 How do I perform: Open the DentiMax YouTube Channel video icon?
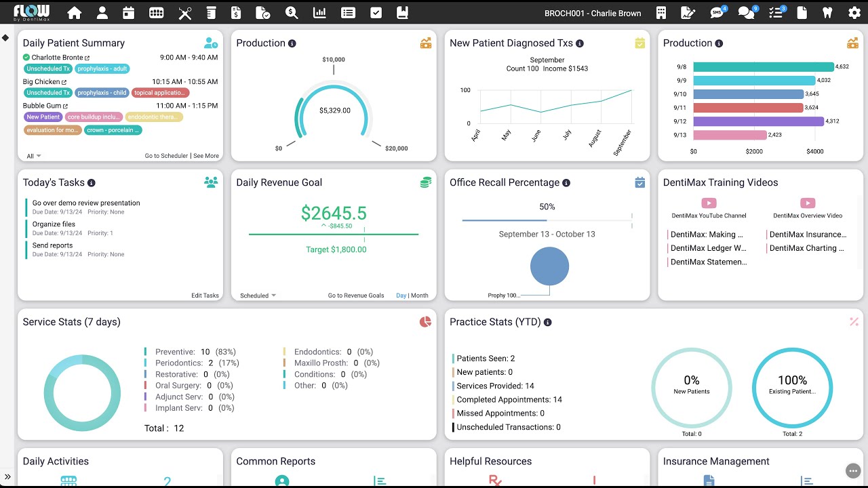click(709, 203)
